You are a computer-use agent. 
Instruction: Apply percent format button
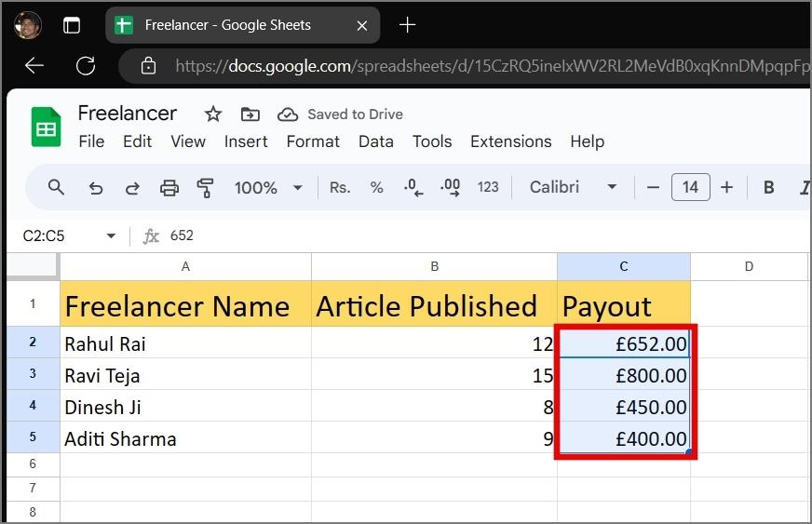pyautogui.click(x=377, y=187)
